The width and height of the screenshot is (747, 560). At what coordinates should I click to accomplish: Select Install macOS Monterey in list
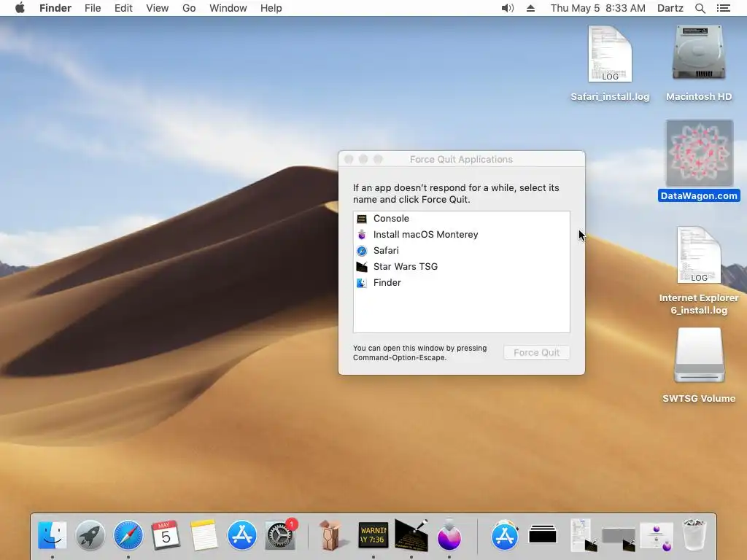[461, 235]
